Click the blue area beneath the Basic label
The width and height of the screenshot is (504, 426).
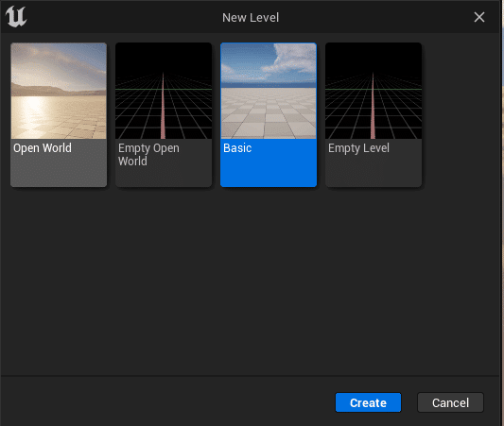point(269,172)
